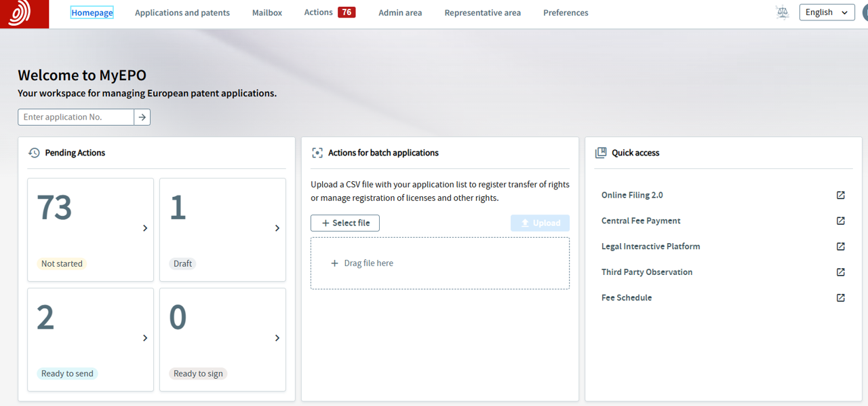Image resolution: width=868 pixels, height=406 pixels.
Task: Submit application number with arrow button
Action: (142, 117)
